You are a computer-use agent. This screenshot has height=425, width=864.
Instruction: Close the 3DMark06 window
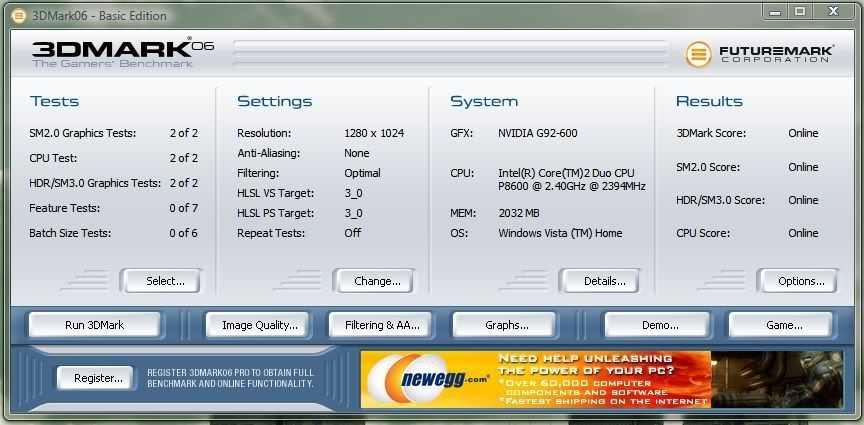coord(833,12)
